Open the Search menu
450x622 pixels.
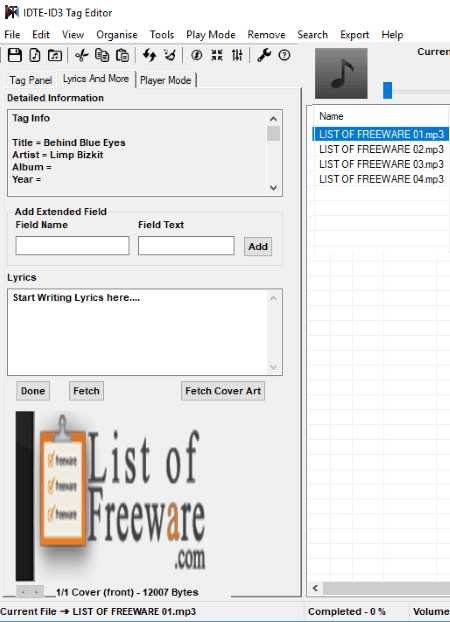(313, 35)
